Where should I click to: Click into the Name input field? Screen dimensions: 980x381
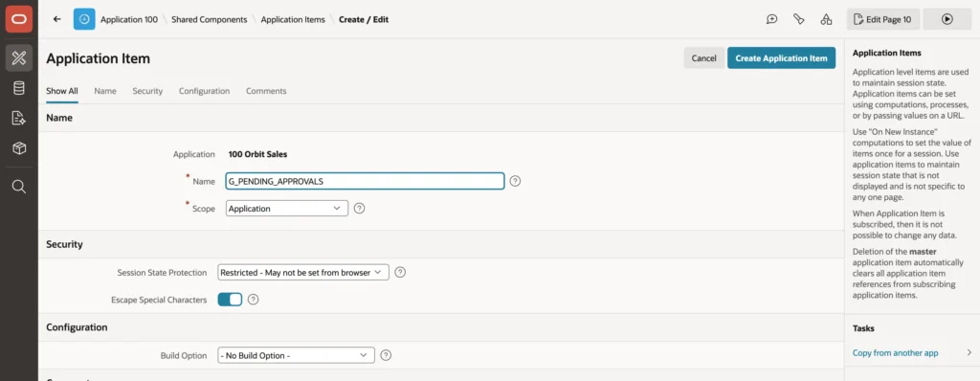[x=365, y=181]
